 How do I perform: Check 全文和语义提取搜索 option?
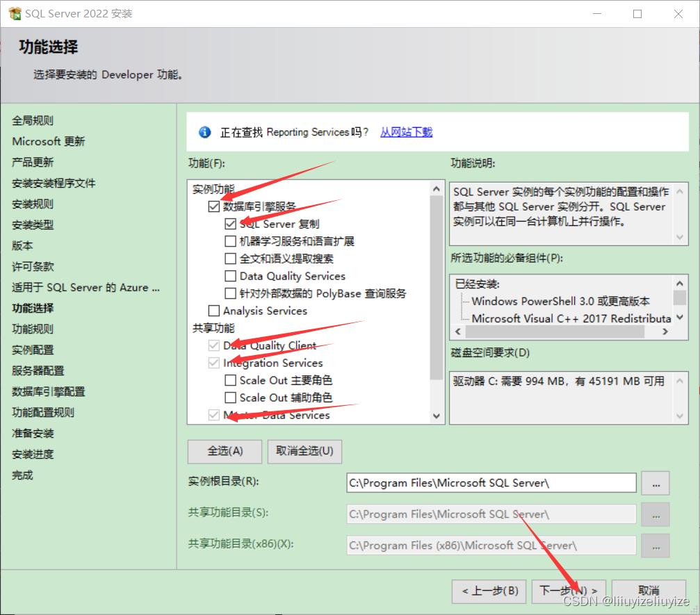[x=230, y=259]
